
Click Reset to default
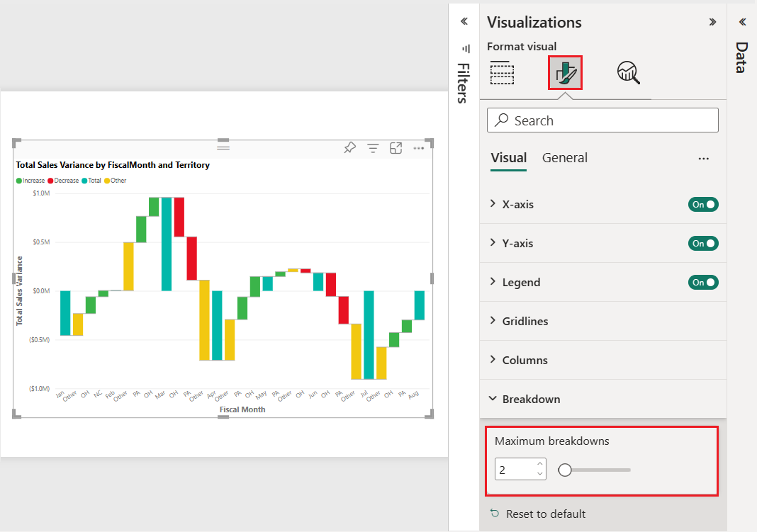pyautogui.click(x=546, y=514)
